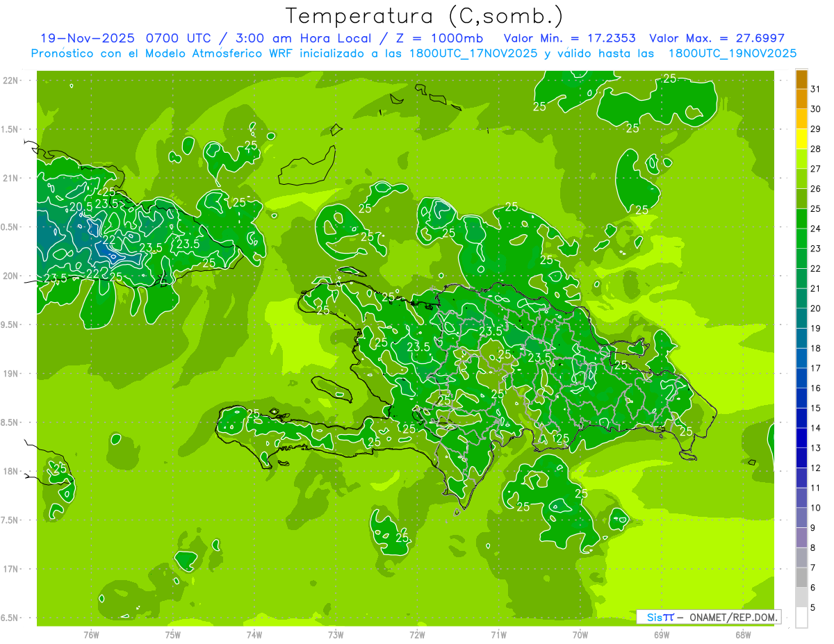Screen dimensions: 834x644
Task: Select the colorbar scale number 13
Action: 816,448
